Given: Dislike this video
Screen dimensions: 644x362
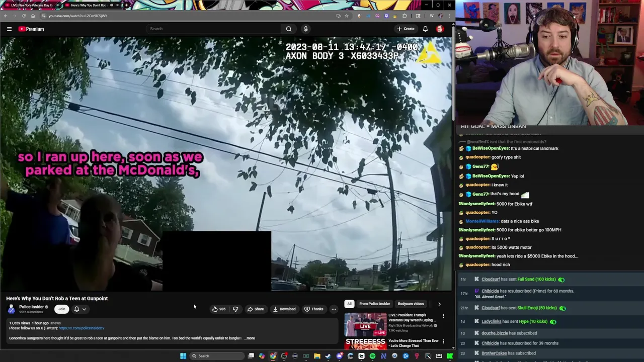Looking at the screenshot, I should [235, 309].
